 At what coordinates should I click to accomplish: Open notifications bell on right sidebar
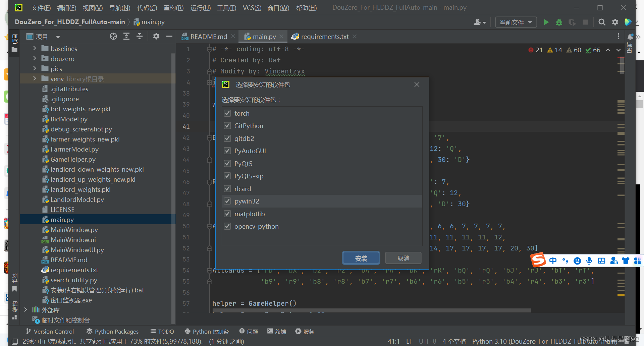630,36
